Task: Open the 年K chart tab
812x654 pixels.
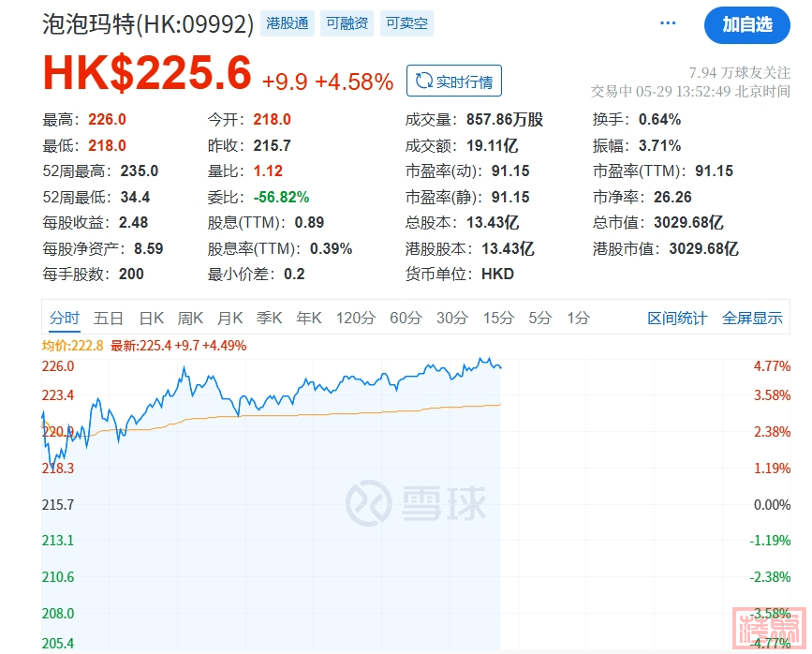Action: (309, 318)
